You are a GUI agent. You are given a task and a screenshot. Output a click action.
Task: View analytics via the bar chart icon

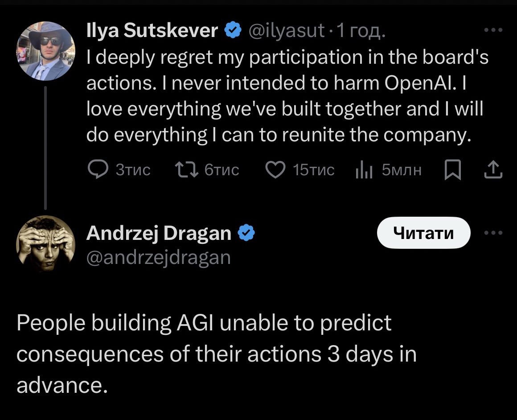click(x=364, y=169)
